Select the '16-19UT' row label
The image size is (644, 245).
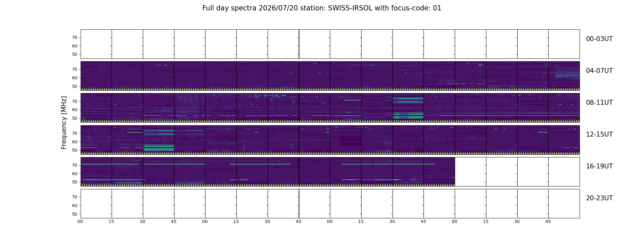tap(599, 166)
